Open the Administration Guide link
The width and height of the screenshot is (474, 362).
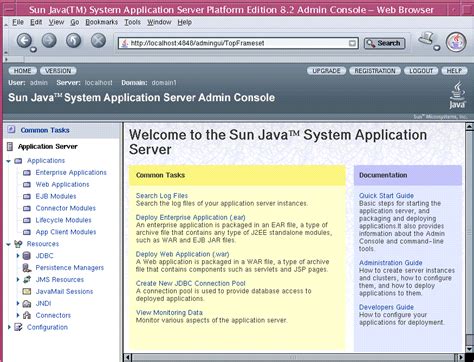click(391, 263)
